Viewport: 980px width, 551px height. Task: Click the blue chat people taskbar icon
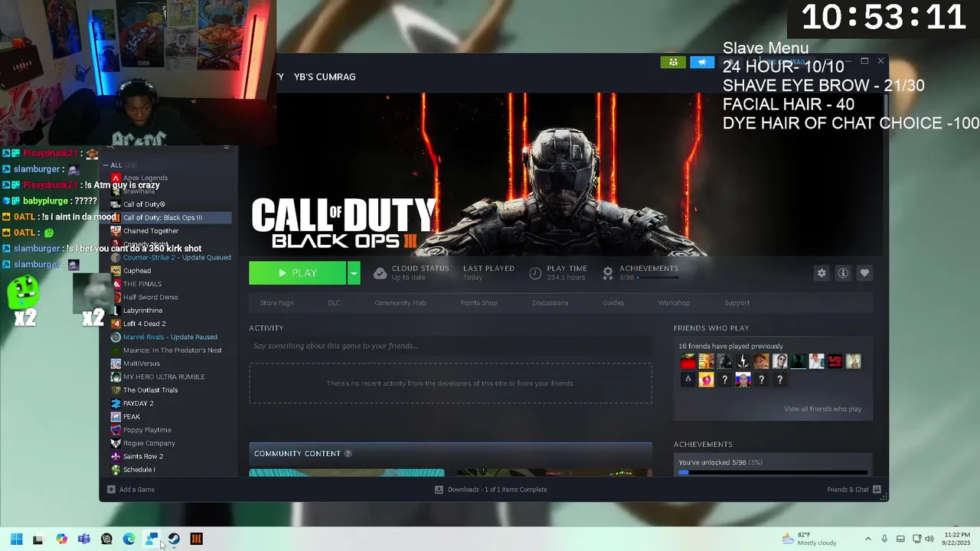152,539
